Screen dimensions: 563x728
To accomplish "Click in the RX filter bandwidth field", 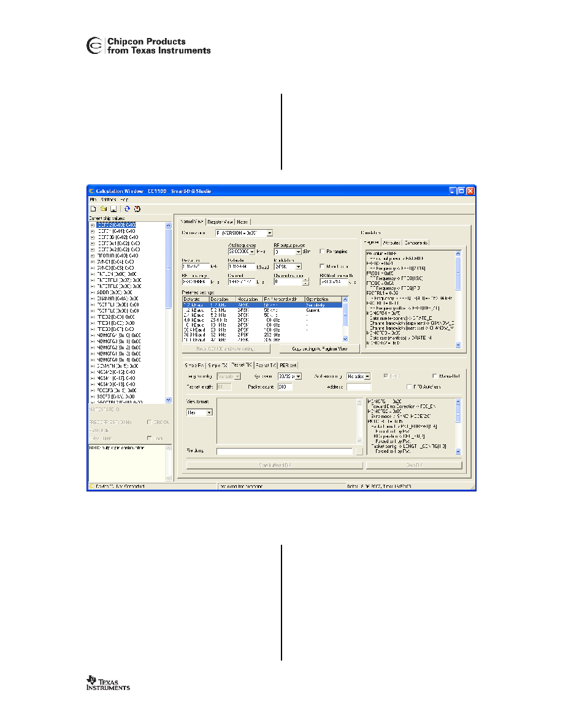I will [x=334, y=282].
